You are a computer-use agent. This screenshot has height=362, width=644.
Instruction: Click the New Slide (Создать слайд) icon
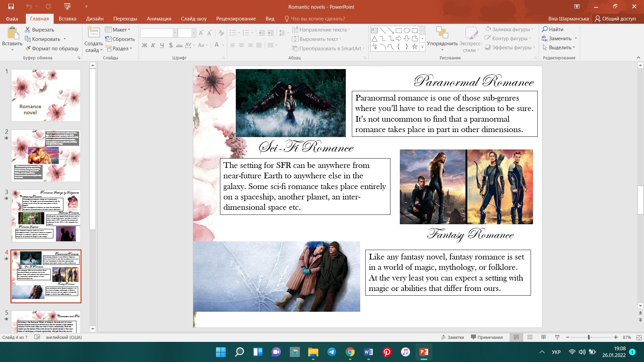click(x=94, y=33)
